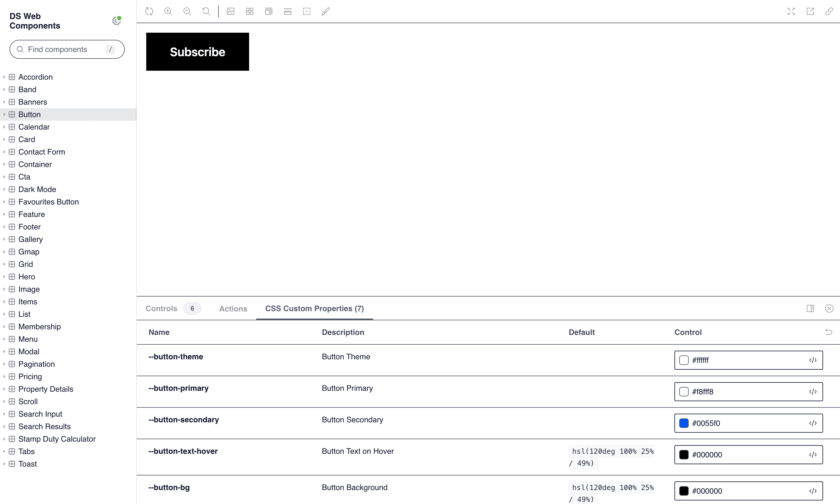Expand the Dark Mode component
The width and height of the screenshot is (840, 504).
pos(4,190)
